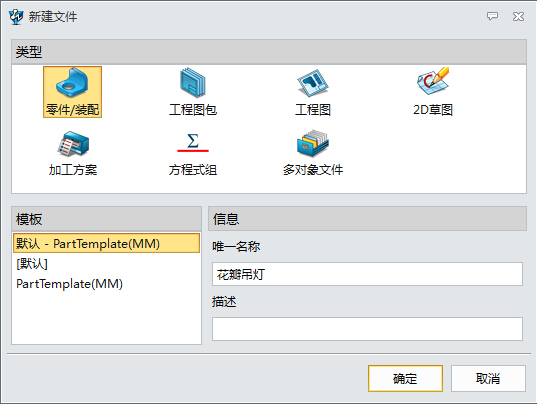Screen dimensions: 537x405
Task: Open the comment bubble icon in title bar
Action: coord(492,16)
